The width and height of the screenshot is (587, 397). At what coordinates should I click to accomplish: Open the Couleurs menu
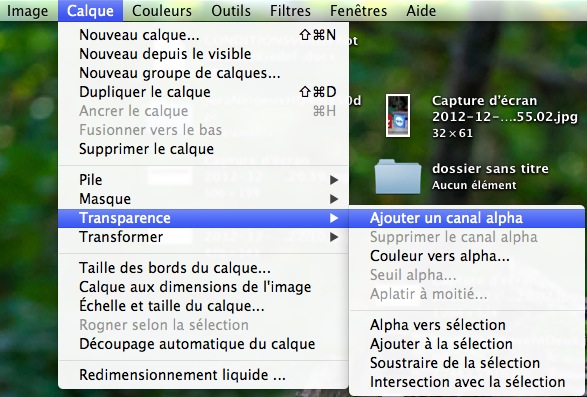[x=162, y=10]
